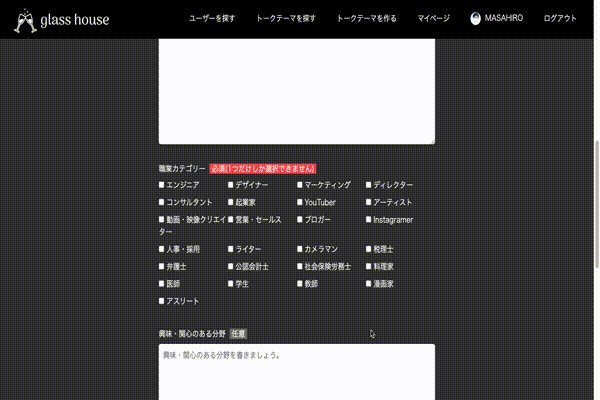This screenshot has height=400, width=600.
Task: Check the アーティスト checkbox
Action: click(x=368, y=202)
